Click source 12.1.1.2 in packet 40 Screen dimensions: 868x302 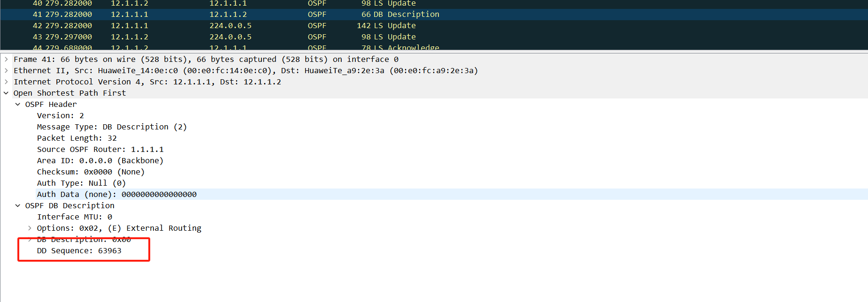(x=130, y=3)
